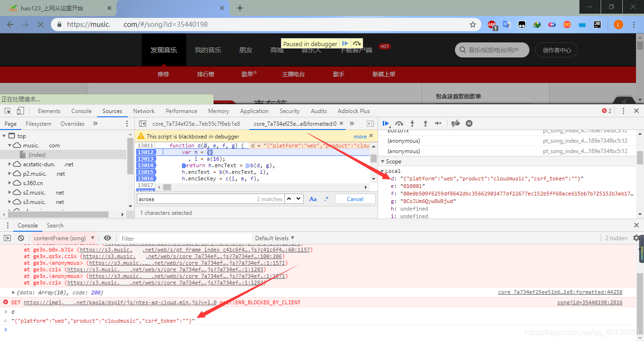Screen dimensions: 644x341
Task: Toggle pause on exceptions
Action: click(469, 123)
